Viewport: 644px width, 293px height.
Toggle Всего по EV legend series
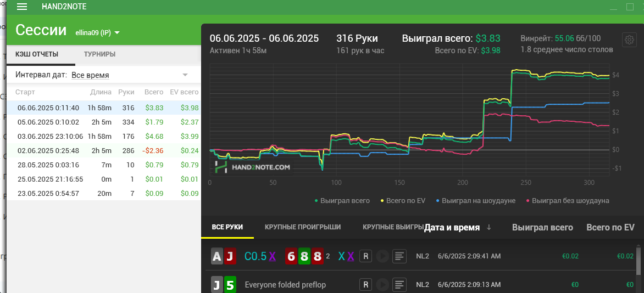click(x=402, y=201)
